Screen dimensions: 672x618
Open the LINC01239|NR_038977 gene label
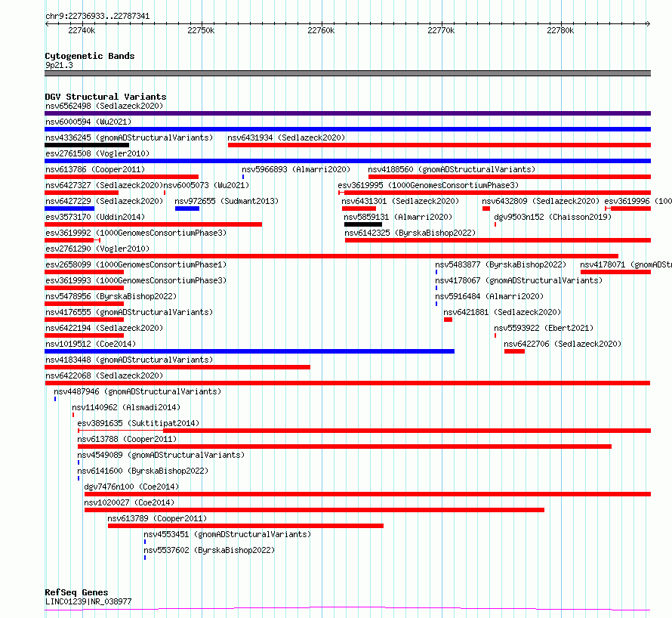click(88, 601)
